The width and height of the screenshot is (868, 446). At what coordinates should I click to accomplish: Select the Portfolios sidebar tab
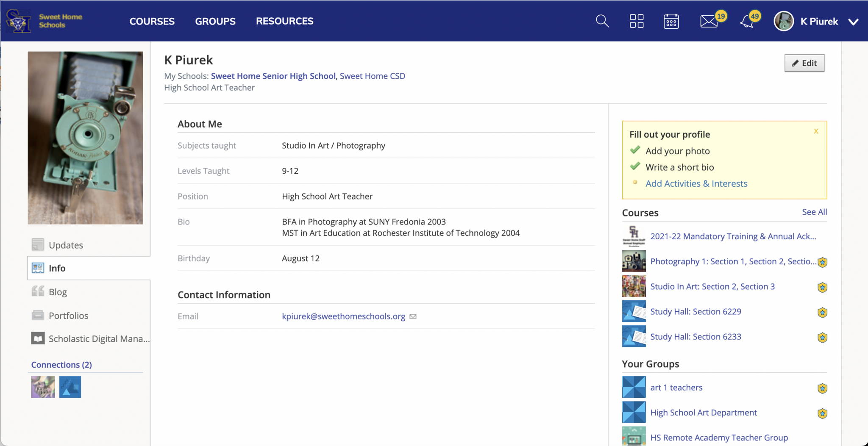pyautogui.click(x=68, y=316)
